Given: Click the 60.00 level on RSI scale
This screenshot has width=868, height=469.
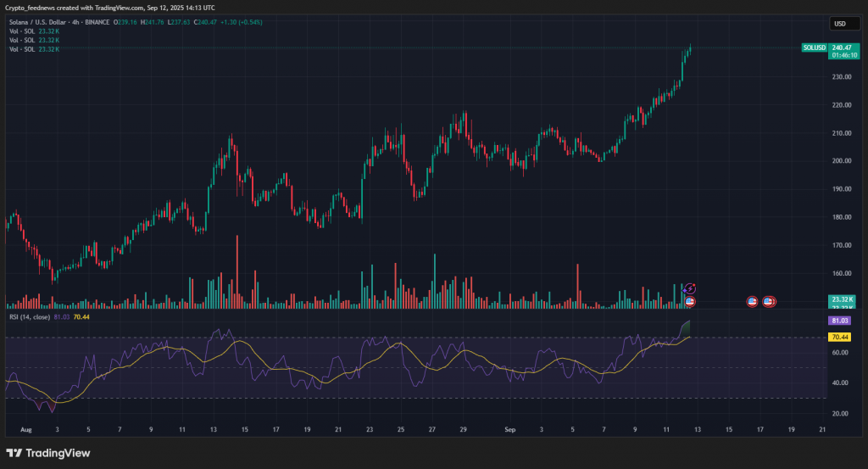Looking at the screenshot, I should click(839, 352).
